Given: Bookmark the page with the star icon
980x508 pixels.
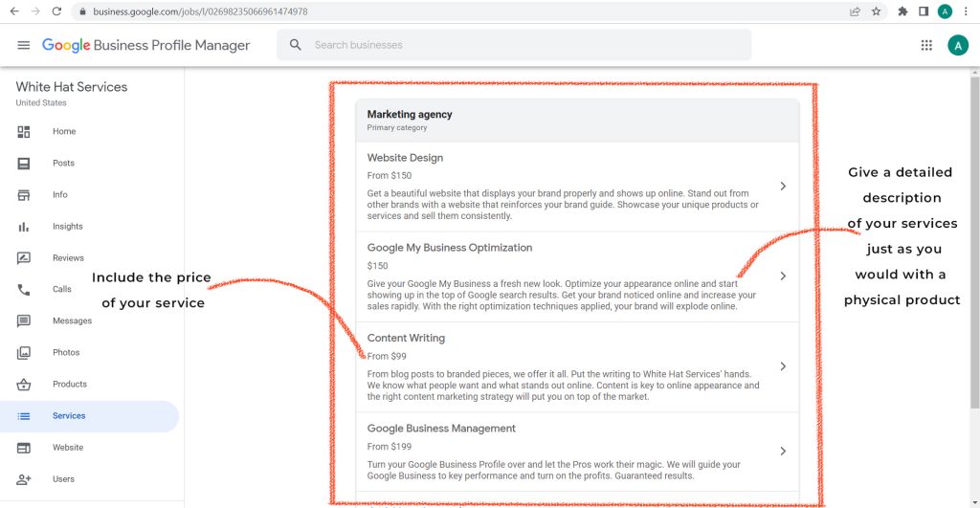Looking at the screenshot, I should click(x=877, y=11).
